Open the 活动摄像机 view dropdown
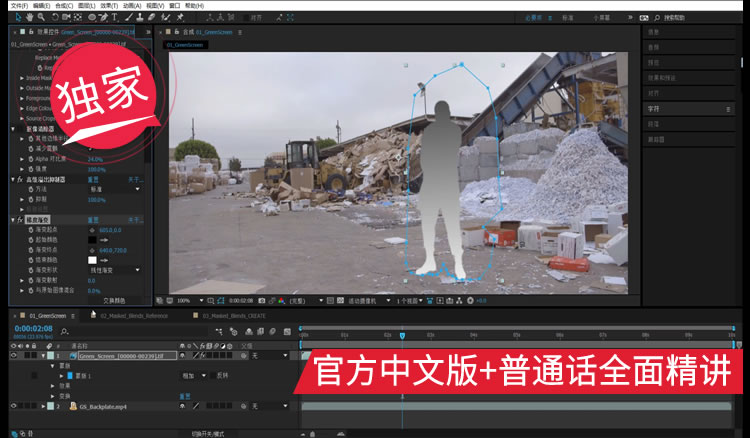This screenshot has width=750, height=438. click(369, 301)
